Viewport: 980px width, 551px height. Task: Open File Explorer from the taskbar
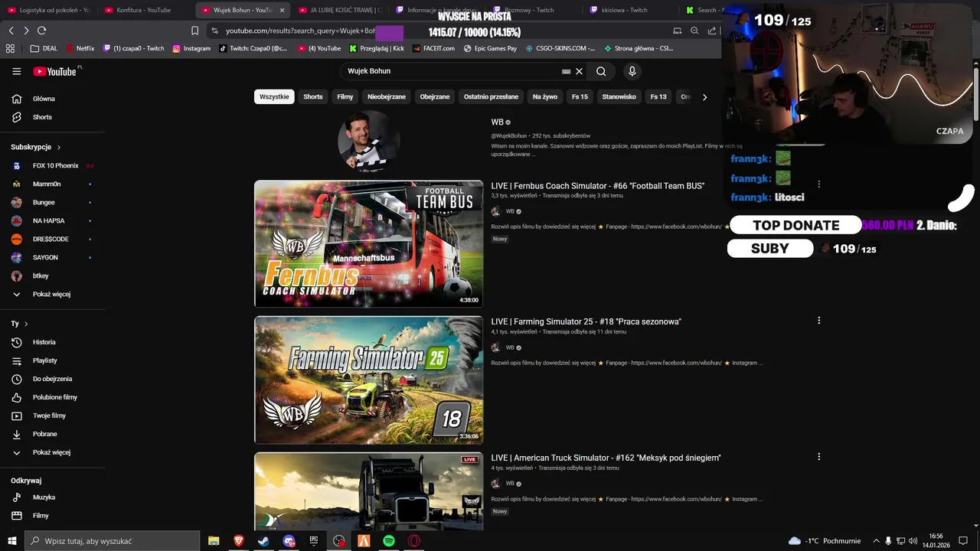point(214,541)
